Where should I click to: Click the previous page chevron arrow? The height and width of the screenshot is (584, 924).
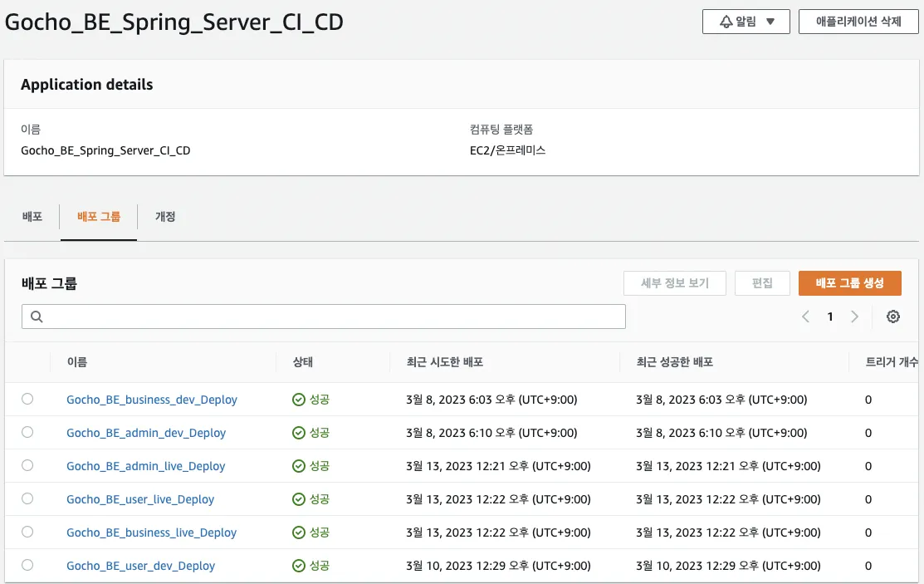(805, 317)
